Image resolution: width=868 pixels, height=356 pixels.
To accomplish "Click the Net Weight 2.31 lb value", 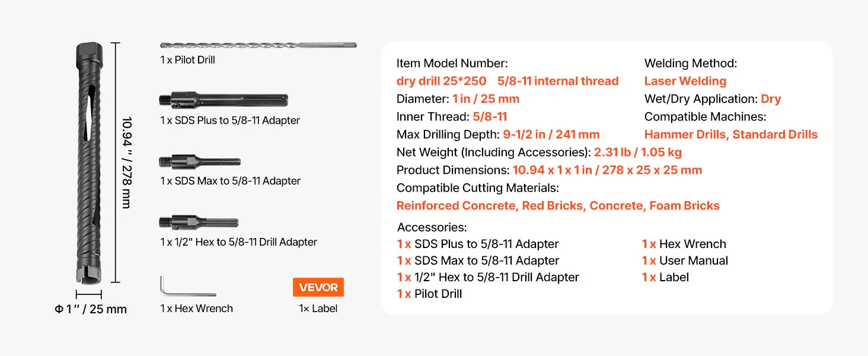I will pyautogui.click(x=637, y=152).
